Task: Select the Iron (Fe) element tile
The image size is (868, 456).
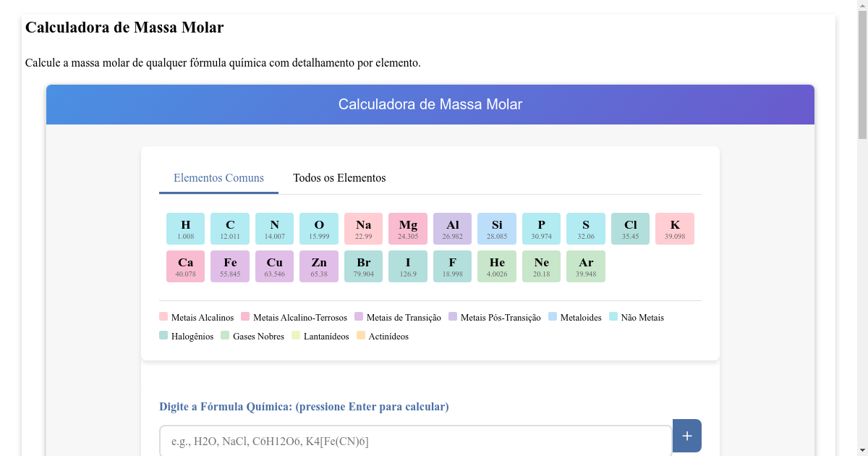Action: [x=229, y=266]
